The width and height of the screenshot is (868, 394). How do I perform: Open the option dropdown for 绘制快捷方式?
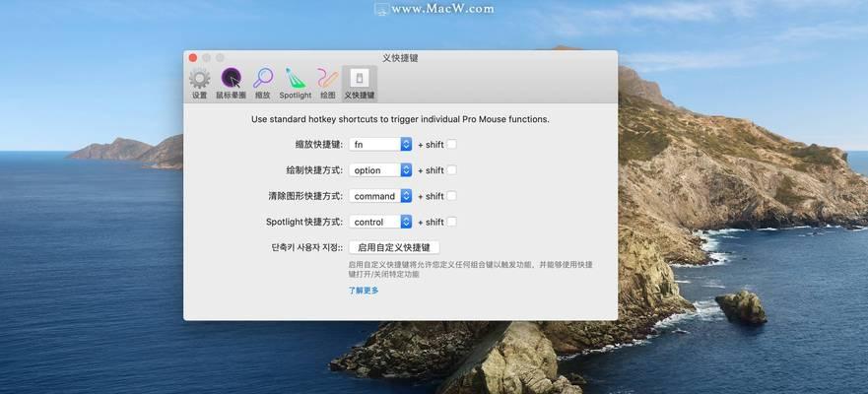[x=380, y=170]
